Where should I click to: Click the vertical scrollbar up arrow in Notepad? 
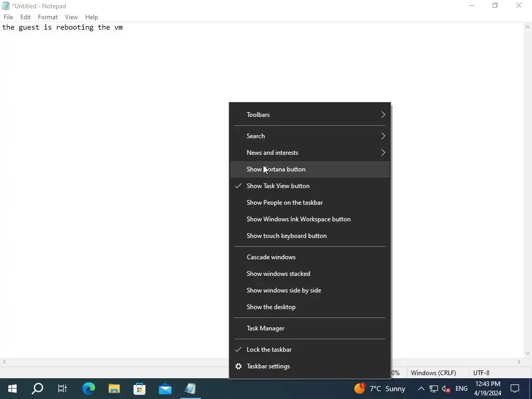pyautogui.click(x=528, y=27)
